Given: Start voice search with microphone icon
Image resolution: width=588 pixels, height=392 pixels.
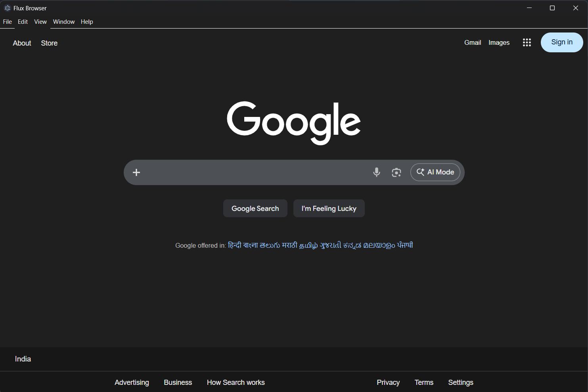Looking at the screenshot, I should pyautogui.click(x=376, y=172).
